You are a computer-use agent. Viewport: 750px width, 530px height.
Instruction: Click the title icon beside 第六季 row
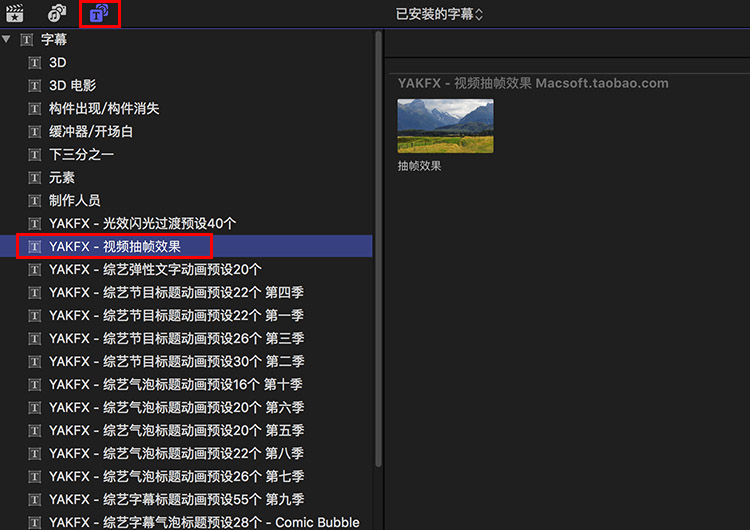point(34,408)
